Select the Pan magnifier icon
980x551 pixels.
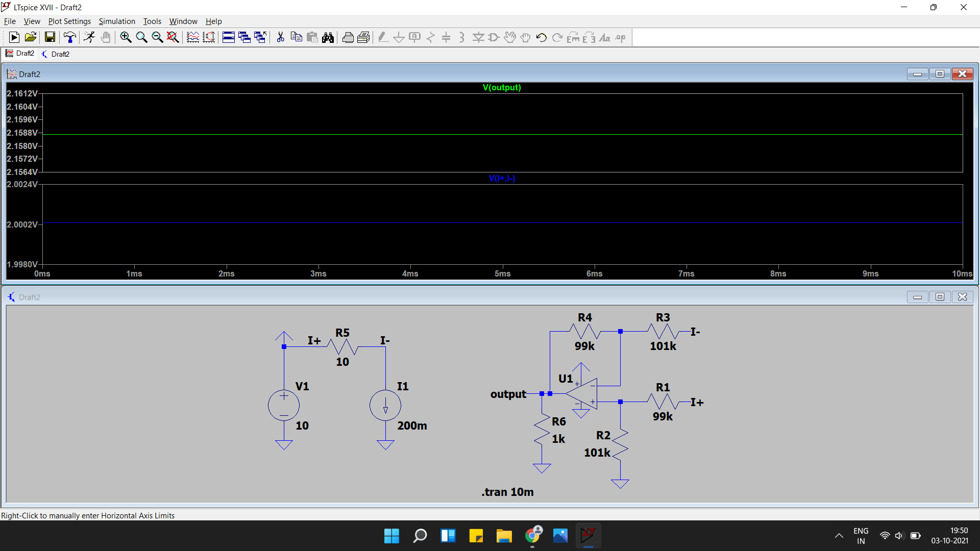point(141,37)
